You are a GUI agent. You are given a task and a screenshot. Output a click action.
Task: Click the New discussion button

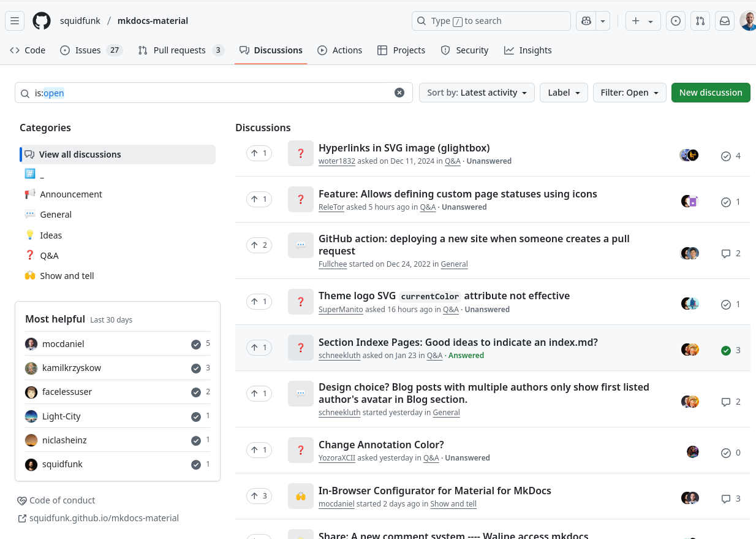click(x=711, y=93)
